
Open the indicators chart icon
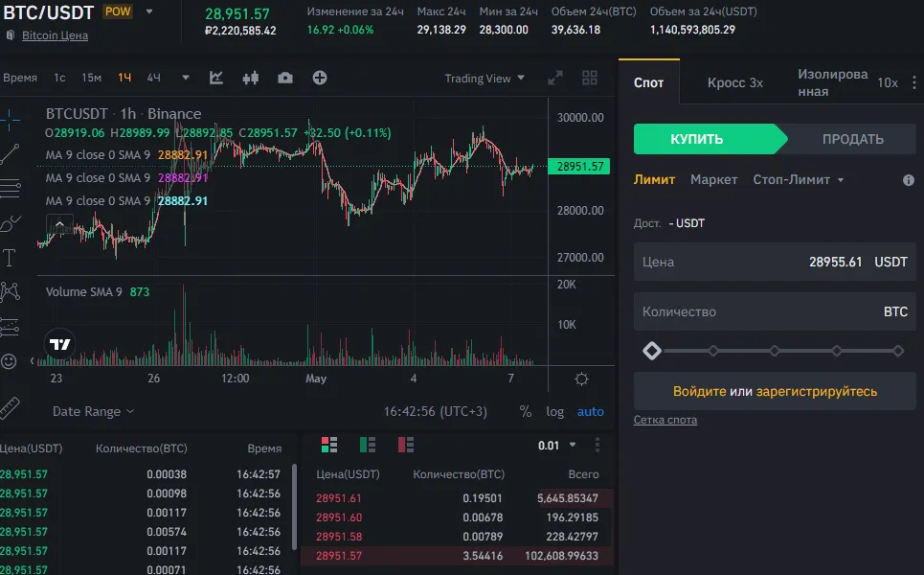[216, 78]
